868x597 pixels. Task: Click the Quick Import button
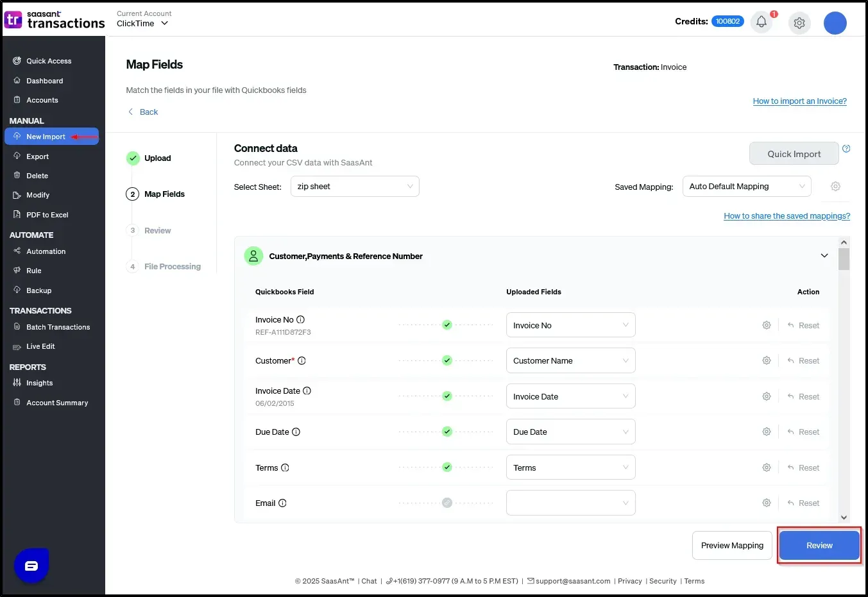coord(794,154)
